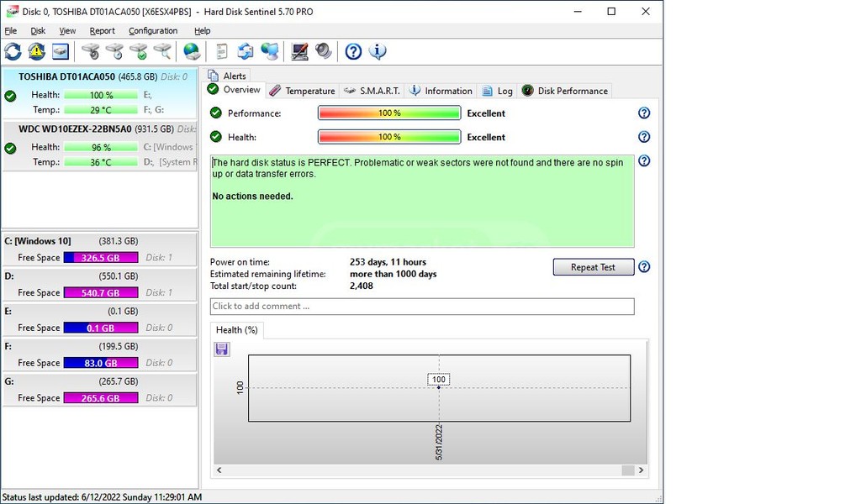The width and height of the screenshot is (861, 504).
Task: Switch to the Temperature tab
Action: [x=303, y=91]
